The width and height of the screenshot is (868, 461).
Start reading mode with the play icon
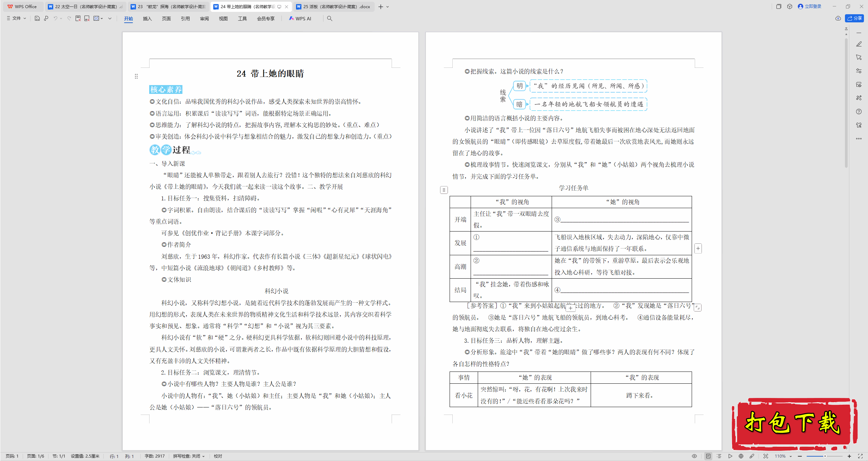(x=730, y=456)
